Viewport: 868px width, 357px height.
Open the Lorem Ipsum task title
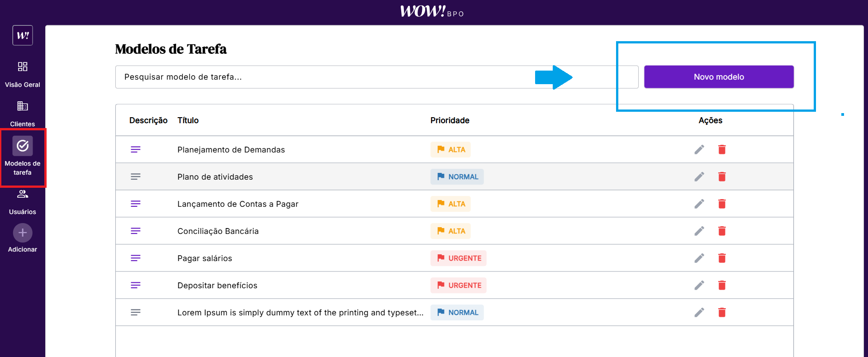pos(300,313)
